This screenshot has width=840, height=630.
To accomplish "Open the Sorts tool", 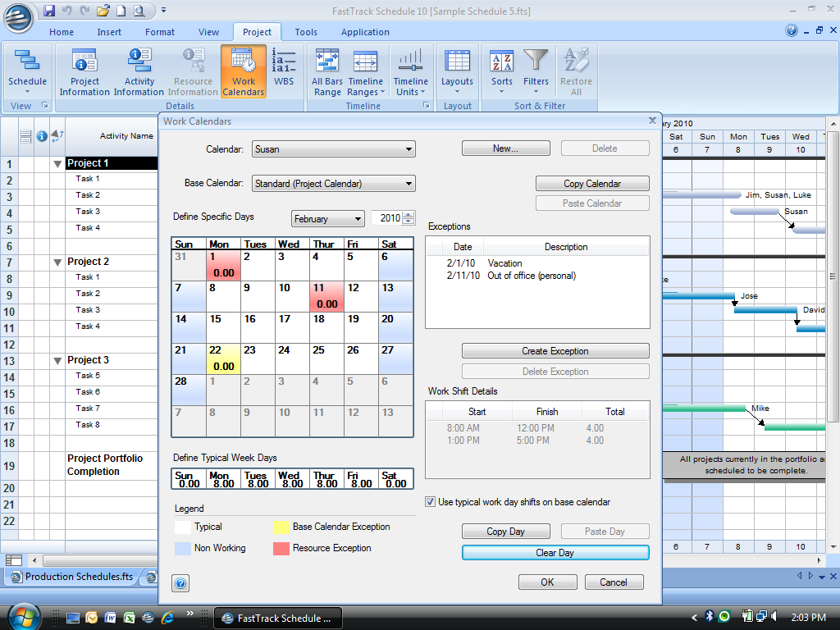I will tap(502, 63).
